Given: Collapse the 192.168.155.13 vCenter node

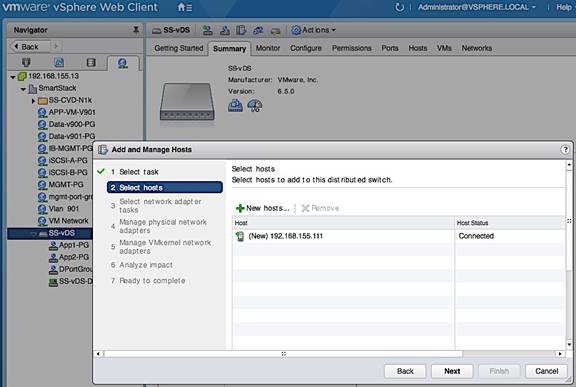Looking at the screenshot, I should [x=13, y=77].
